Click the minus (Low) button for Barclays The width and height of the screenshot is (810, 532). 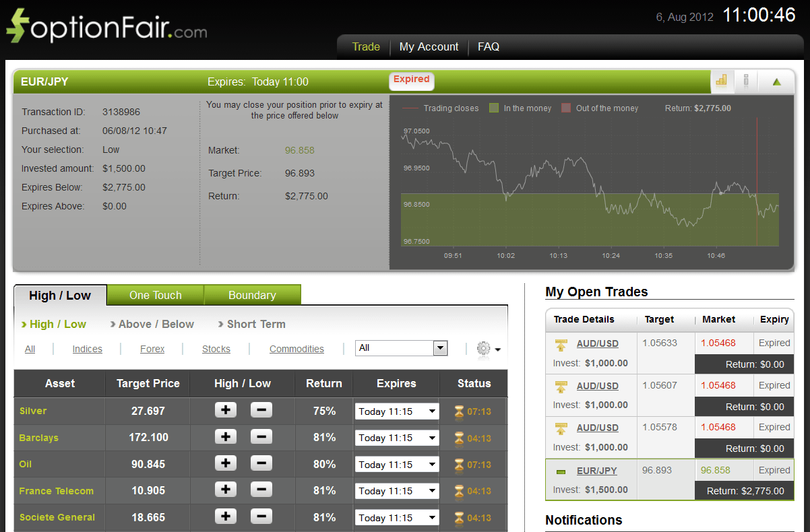261,437
